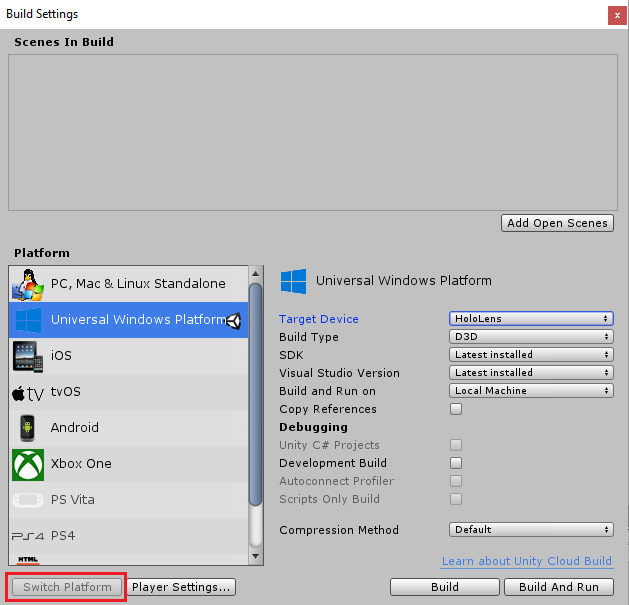Choose the tvOS platform row
This screenshot has height=605, width=629.
point(128,392)
